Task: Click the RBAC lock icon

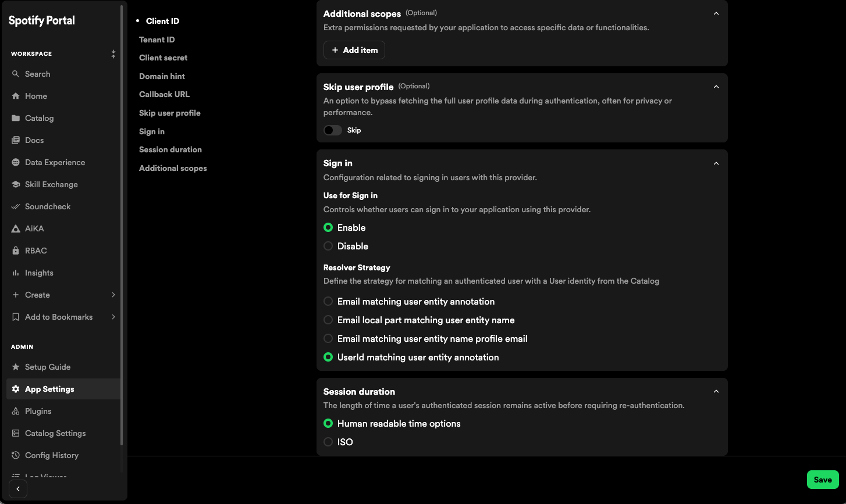Action: 16,251
